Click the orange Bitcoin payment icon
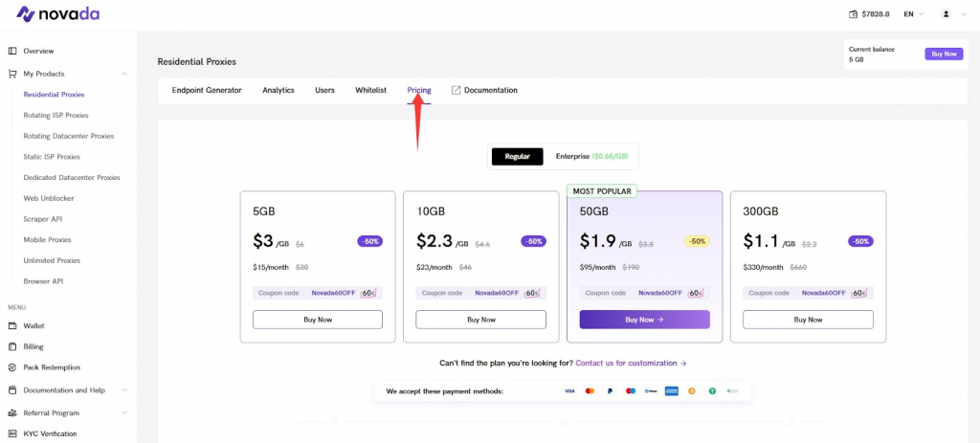Image resolution: width=980 pixels, height=443 pixels. pos(692,391)
